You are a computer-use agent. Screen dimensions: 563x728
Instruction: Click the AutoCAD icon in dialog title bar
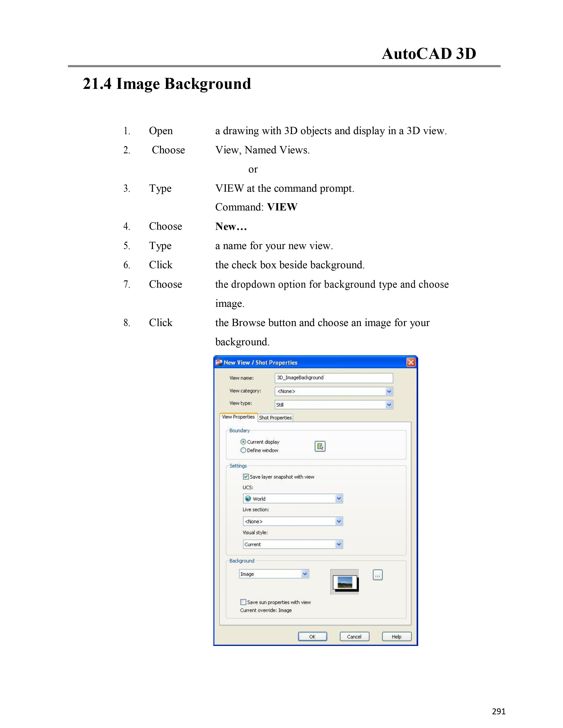click(x=219, y=362)
